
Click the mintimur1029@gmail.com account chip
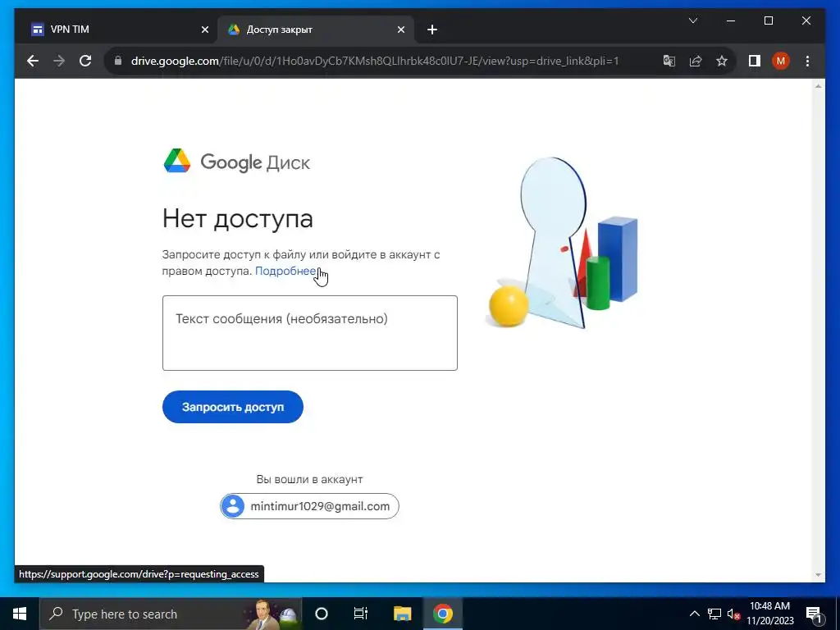pos(309,506)
